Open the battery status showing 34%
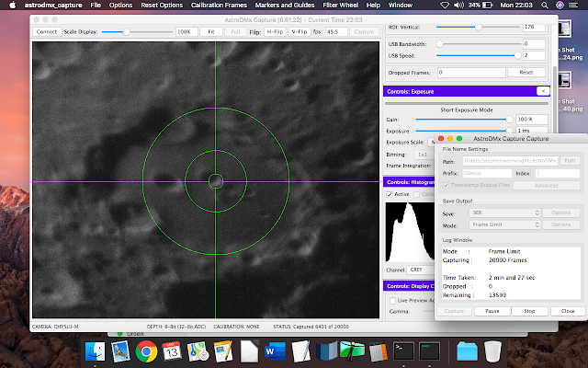This screenshot has height=368, width=588. (481, 5)
